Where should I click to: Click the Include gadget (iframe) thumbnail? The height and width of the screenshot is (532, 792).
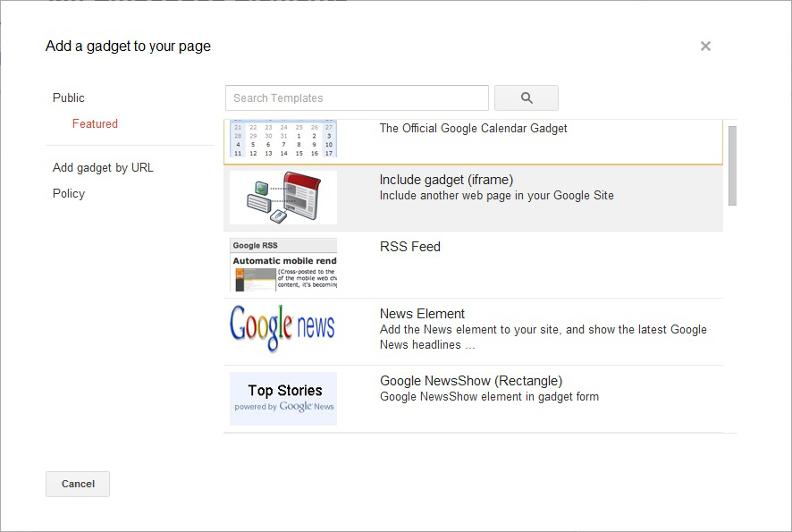coord(283,198)
